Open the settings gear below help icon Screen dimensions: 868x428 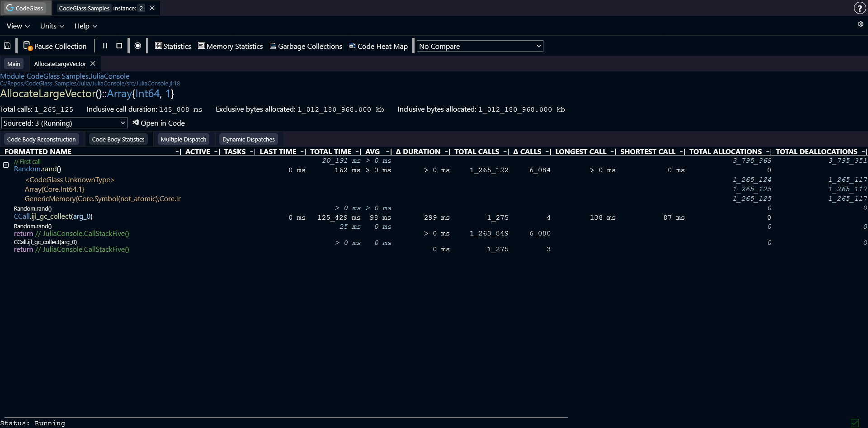click(x=861, y=24)
